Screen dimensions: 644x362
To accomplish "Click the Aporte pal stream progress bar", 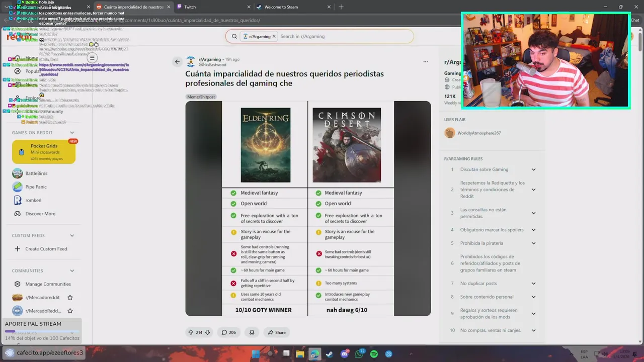I will pos(41,332).
